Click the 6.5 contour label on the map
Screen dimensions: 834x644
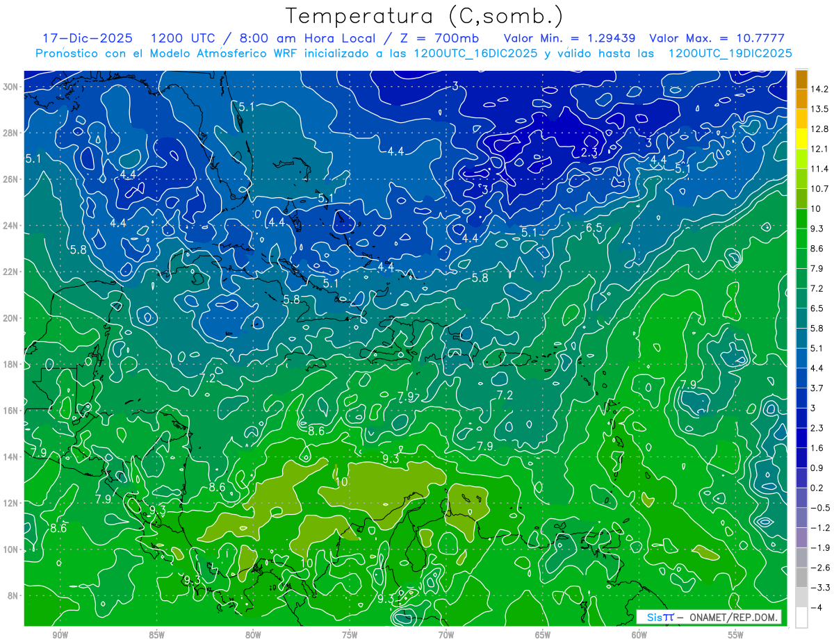pyautogui.click(x=594, y=228)
